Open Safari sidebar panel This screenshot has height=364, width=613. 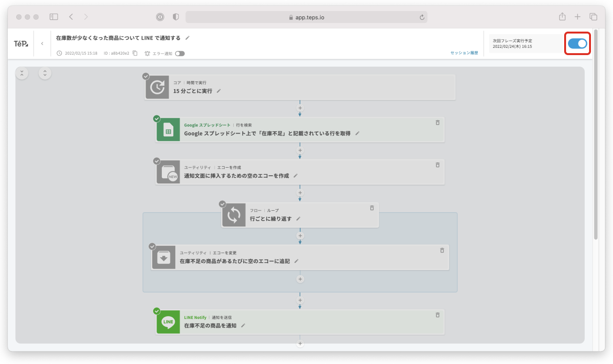coord(54,17)
